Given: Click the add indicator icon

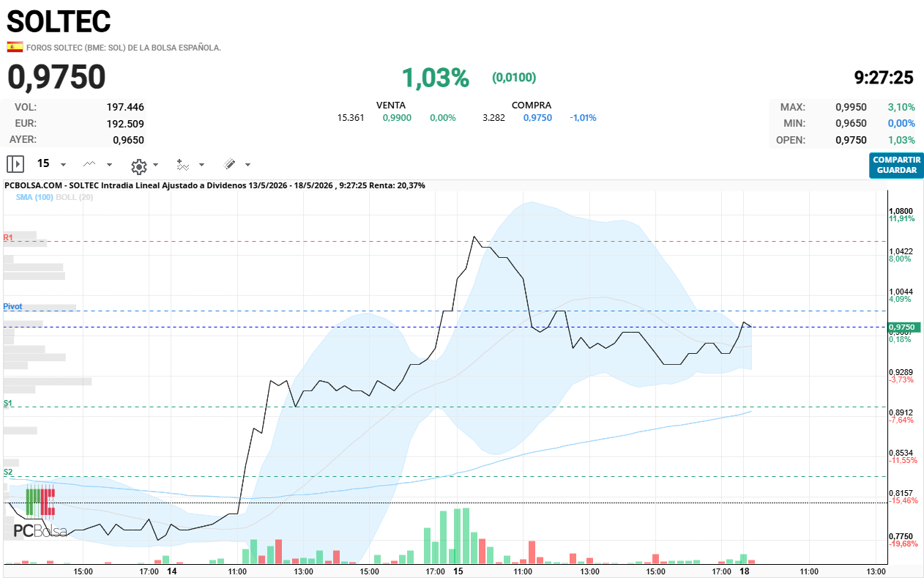Looking at the screenshot, I should tap(183, 164).
